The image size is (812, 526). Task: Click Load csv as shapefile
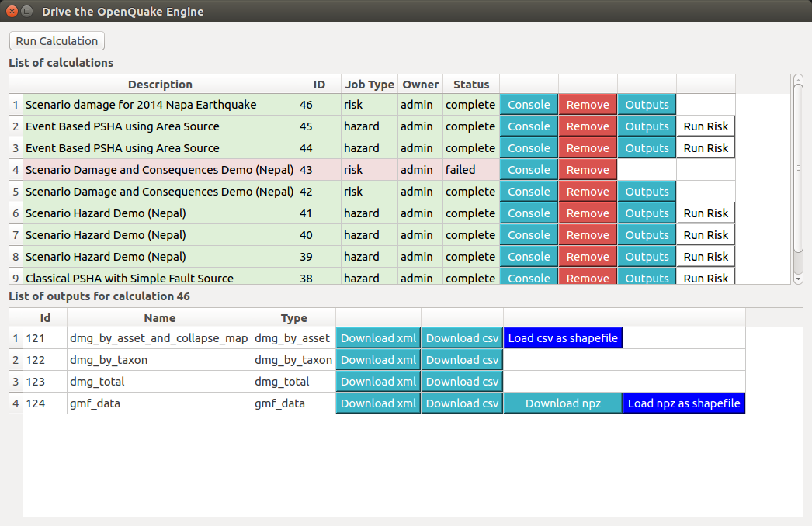coord(563,338)
